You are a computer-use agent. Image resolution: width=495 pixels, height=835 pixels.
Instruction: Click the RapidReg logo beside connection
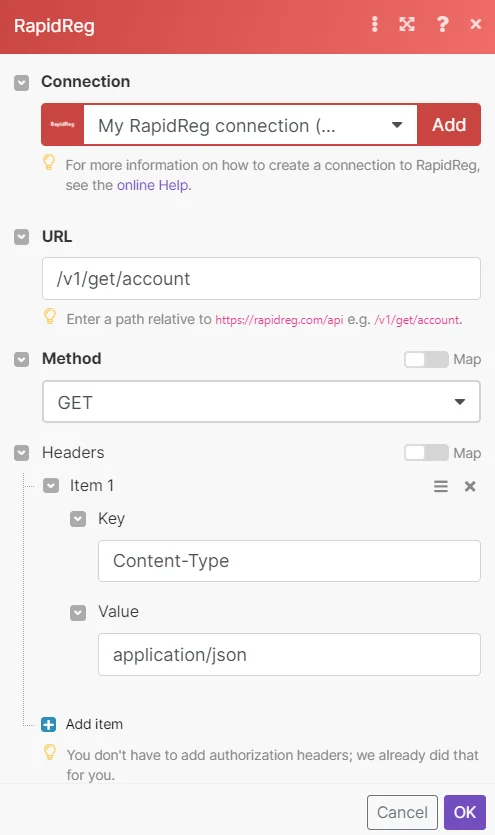pos(63,125)
